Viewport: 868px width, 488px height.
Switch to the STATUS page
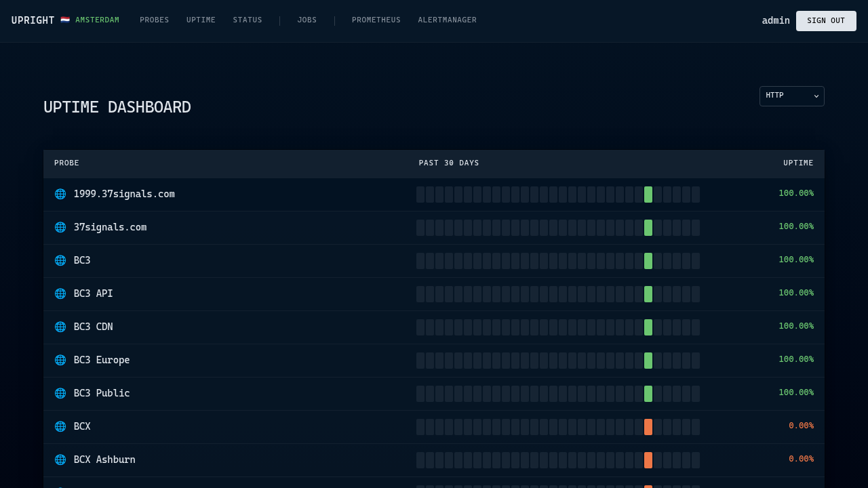tap(248, 20)
